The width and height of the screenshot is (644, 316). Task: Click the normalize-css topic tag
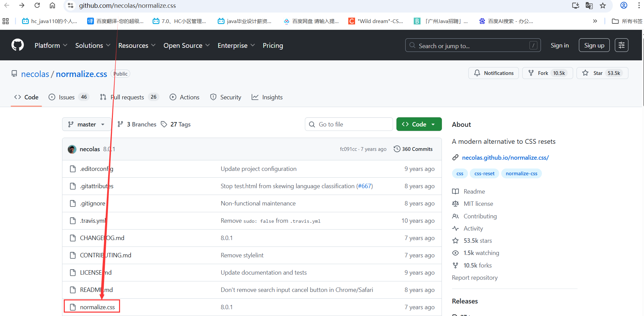point(522,174)
